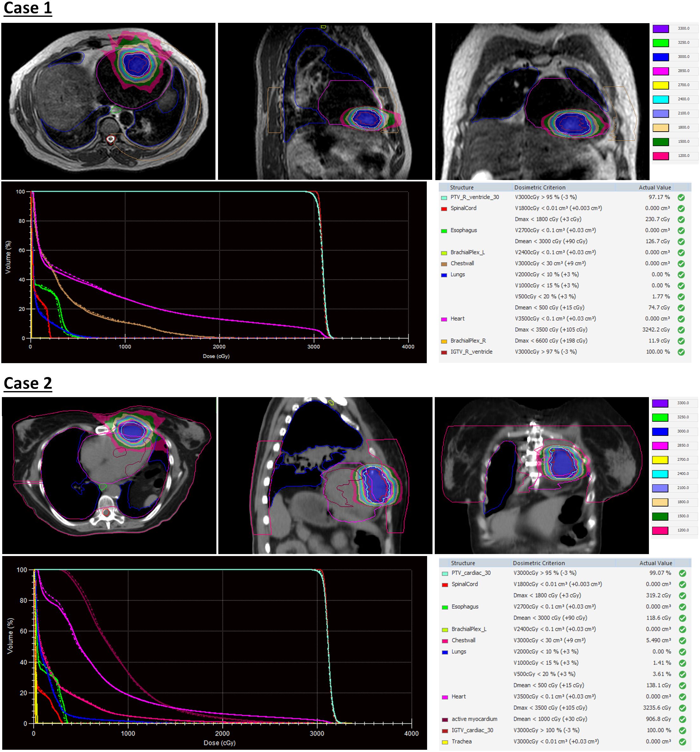Click the checkmark for active myocardium 906.8 cGy
Screen dimensions: 700x752
click(x=682, y=719)
